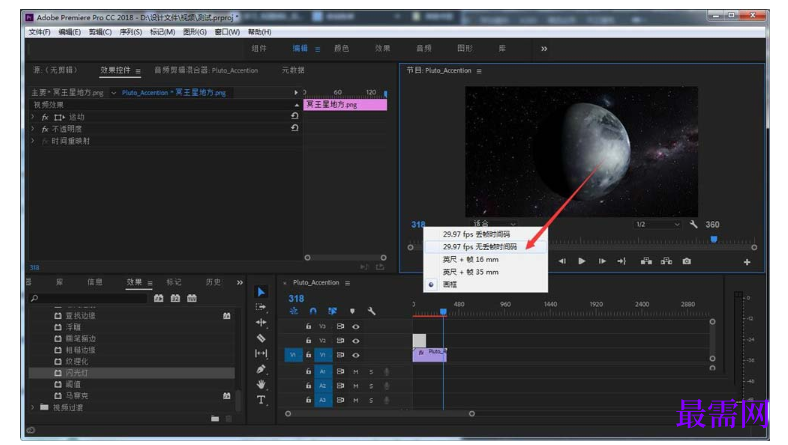
Task: Click the Export Frame camera icon
Action: point(686,261)
